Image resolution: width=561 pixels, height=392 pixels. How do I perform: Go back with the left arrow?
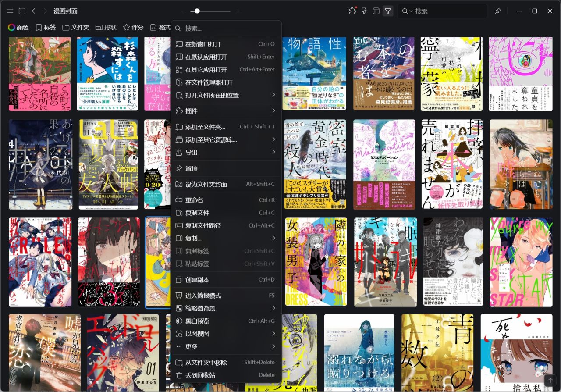34,11
